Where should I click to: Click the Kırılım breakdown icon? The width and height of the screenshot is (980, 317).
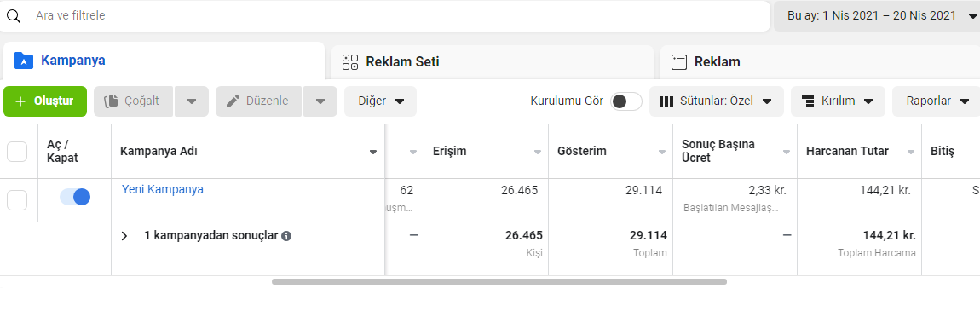click(808, 101)
